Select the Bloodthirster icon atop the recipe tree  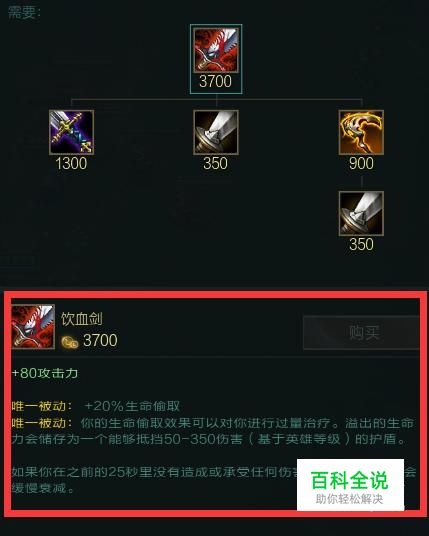pyautogui.click(x=216, y=50)
